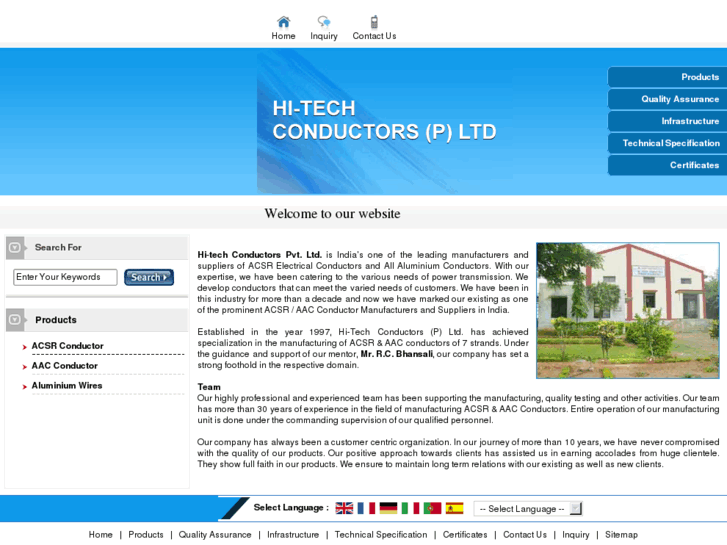This screenshot has height=545, width=727.
Task: Select the Portuguese flag
Action: 433,508
